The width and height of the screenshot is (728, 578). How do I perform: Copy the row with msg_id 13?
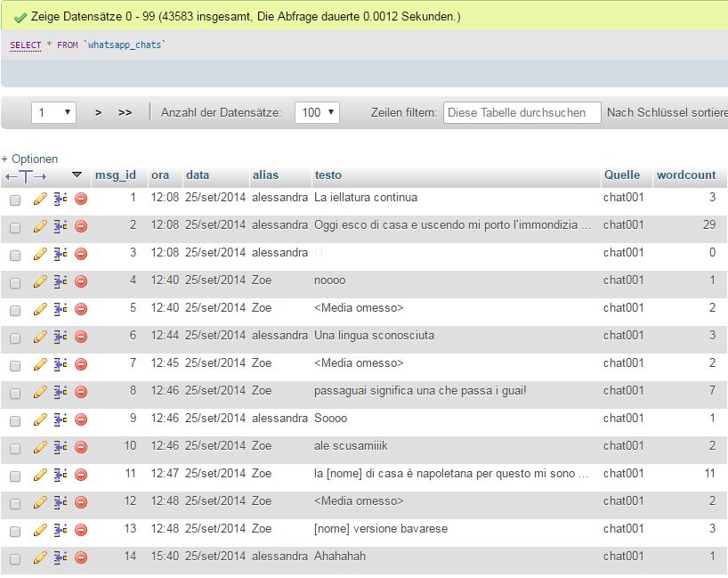coord(61,529)
